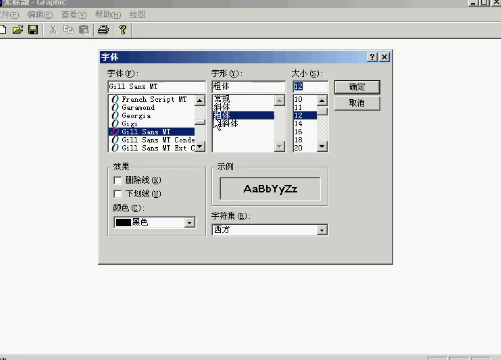Click size list scroll-up arrow
Screen dimensions: 501x360
(322, 100)
